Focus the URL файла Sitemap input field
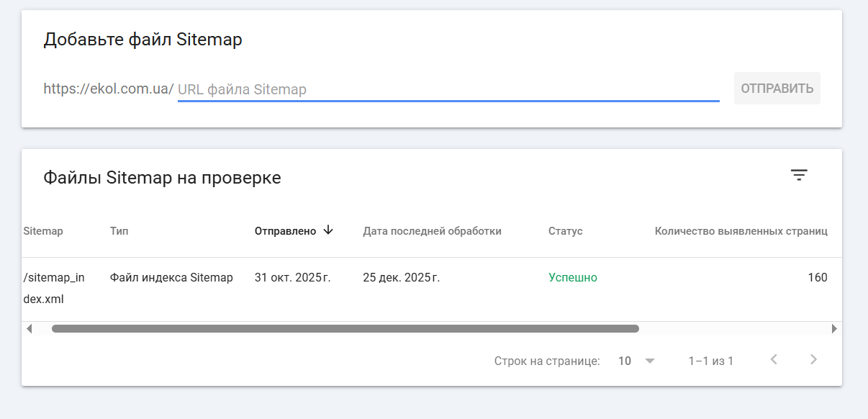Image resolution: width=868 pixels, height=419 pixels. click(x=448, y=89)
